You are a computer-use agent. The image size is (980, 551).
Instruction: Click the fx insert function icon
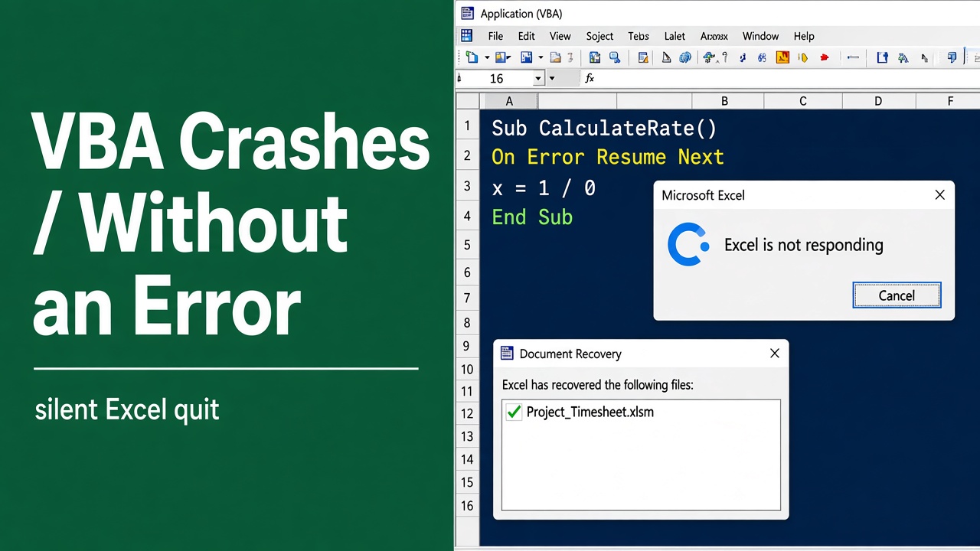590,78
